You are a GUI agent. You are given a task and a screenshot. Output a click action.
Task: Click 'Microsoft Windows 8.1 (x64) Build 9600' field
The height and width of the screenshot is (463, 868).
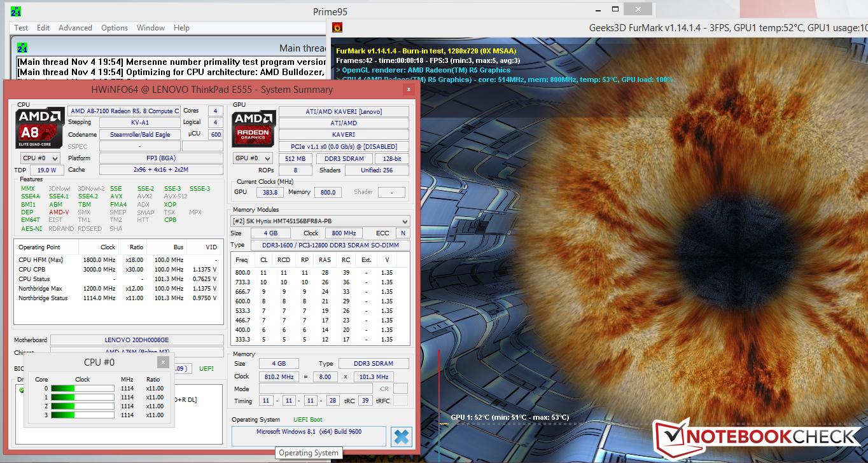pos(309,436)
